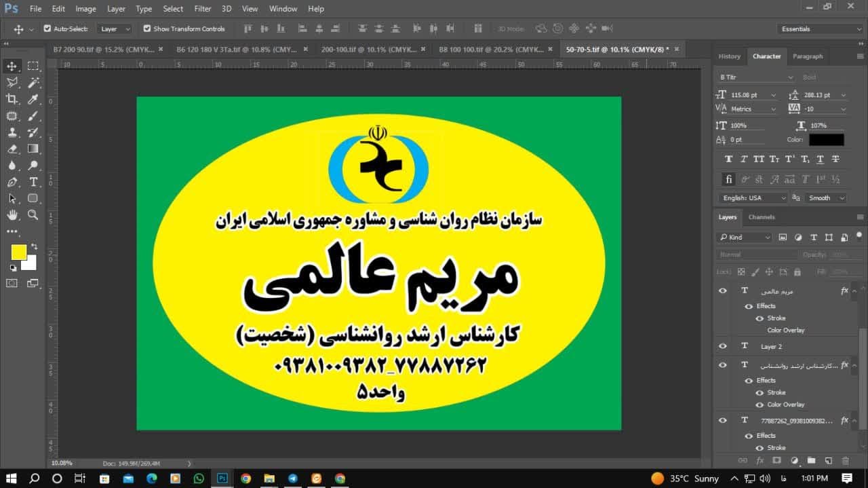Open the English: USA language dropdown

point(753,198)
